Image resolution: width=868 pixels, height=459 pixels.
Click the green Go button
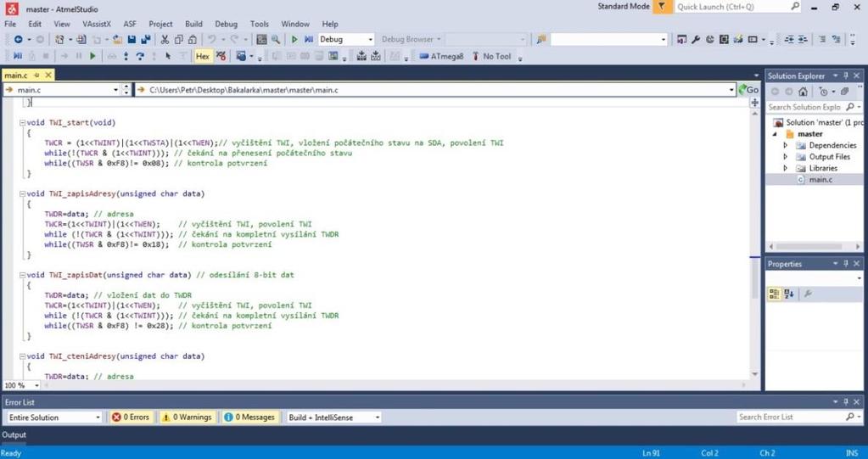coord(748,90)
